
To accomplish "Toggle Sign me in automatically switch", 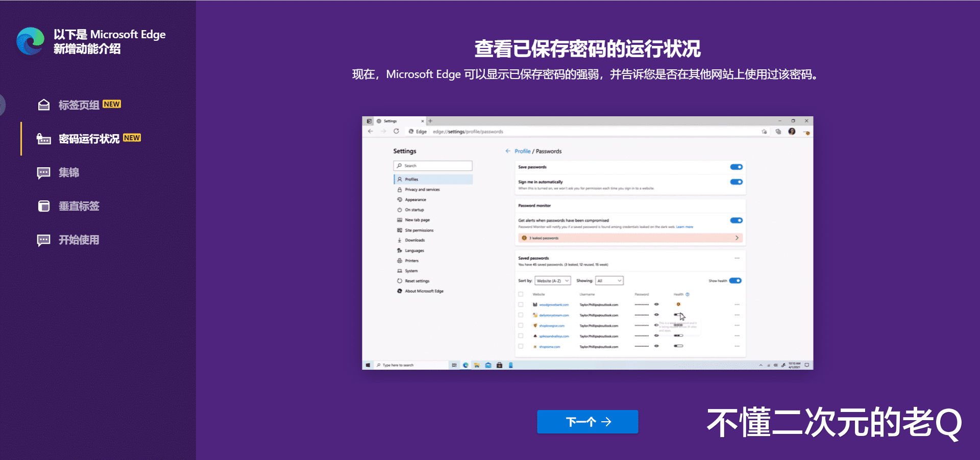I will [x=736, y=182].
